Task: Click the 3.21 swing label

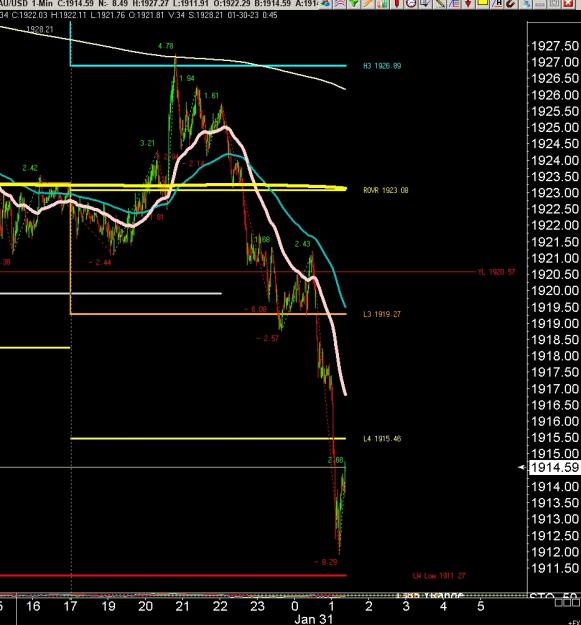Action: pos(147,143)
